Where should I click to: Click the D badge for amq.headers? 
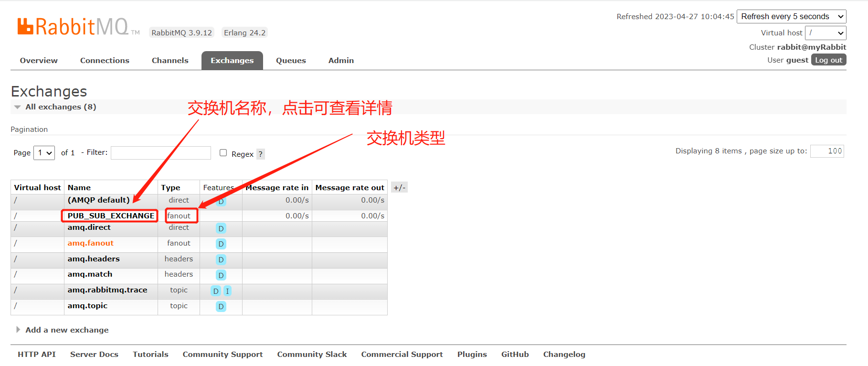(221, 260)
